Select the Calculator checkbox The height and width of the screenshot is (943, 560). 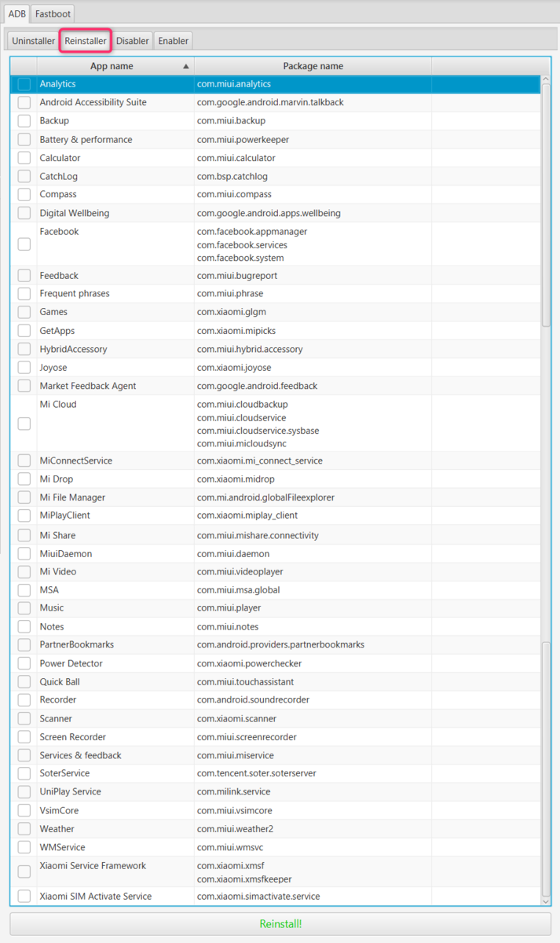24,158
